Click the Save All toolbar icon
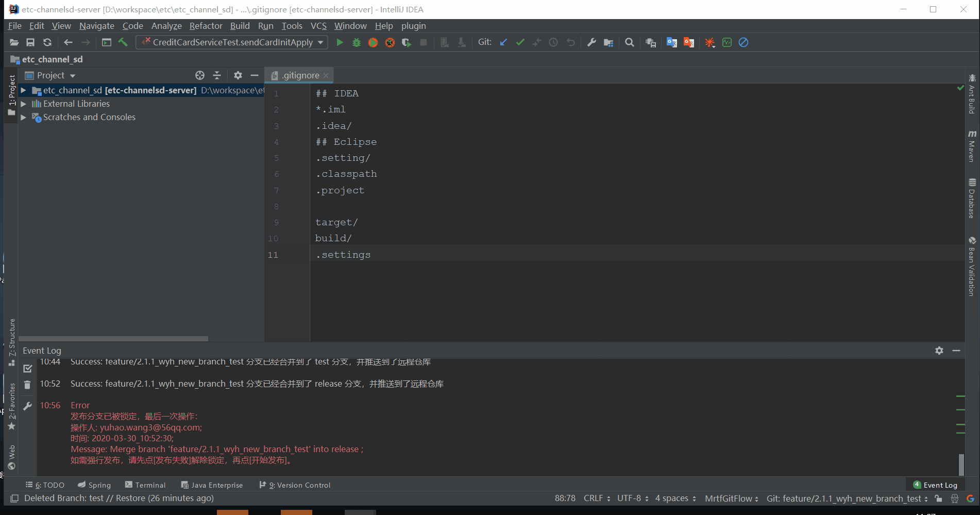This screenshot has width=980, height=515. click(x=30, y=42)
